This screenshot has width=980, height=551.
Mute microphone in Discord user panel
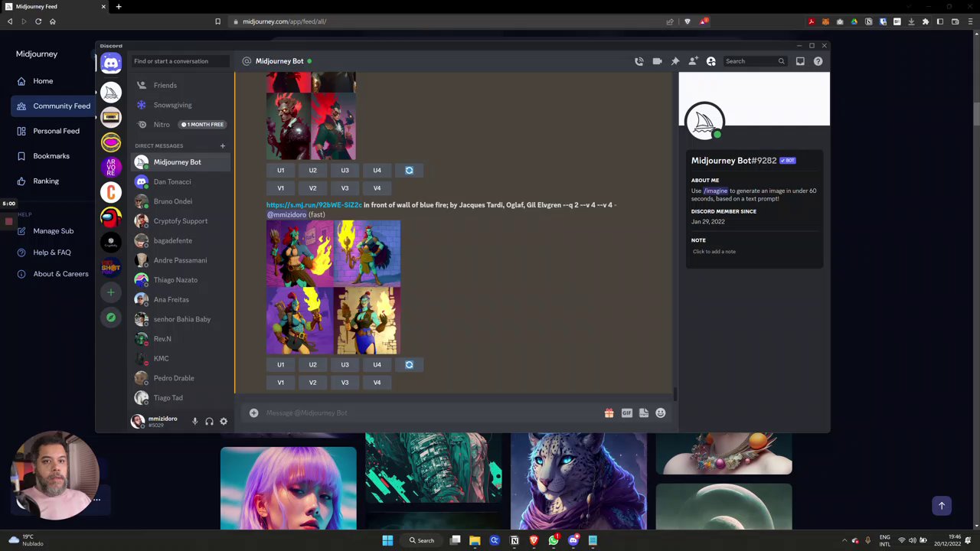pyautogui.click(x=194, y=422)
